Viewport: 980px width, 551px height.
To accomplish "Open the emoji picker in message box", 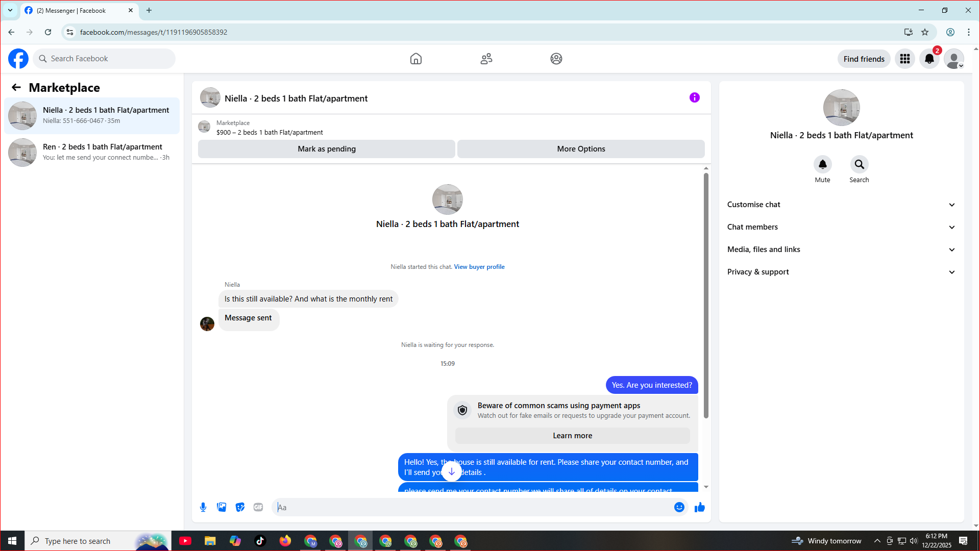I will (679, 507).
